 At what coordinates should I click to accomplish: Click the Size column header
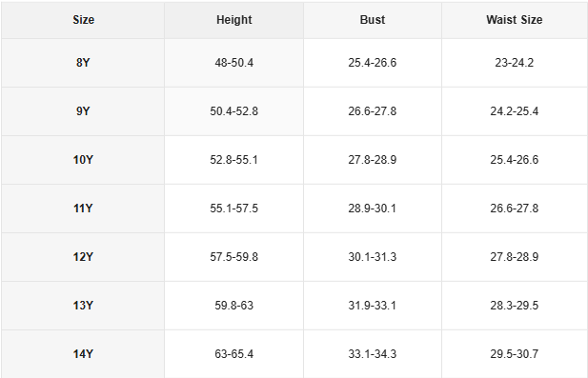click(x=83, y=20)
